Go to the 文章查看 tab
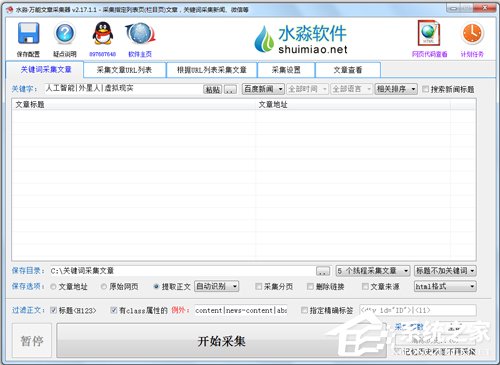 pyautogui.click(x=348, y=70)
